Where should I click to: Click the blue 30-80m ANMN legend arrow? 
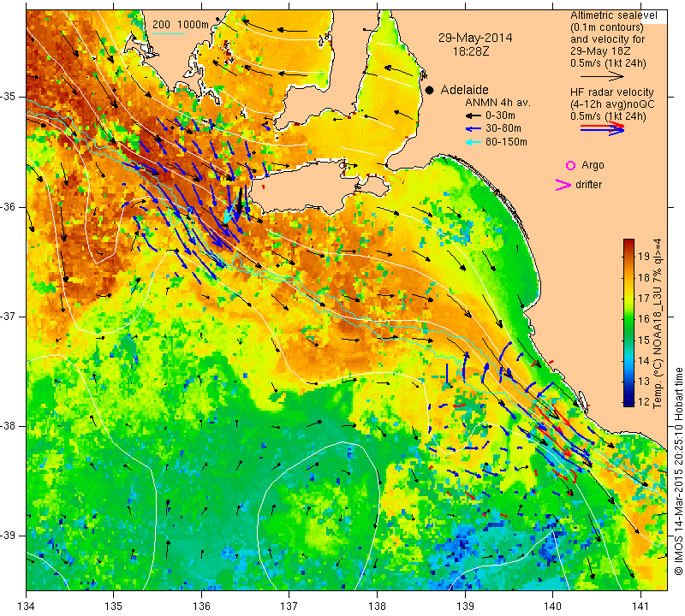[x=474, y=129]
